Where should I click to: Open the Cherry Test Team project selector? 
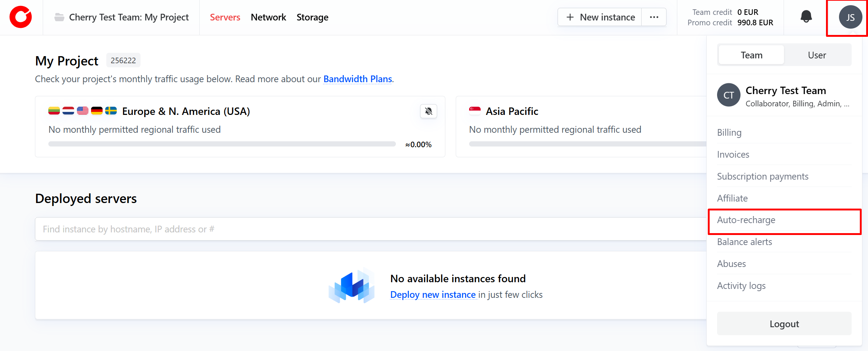tap(129, 17)
